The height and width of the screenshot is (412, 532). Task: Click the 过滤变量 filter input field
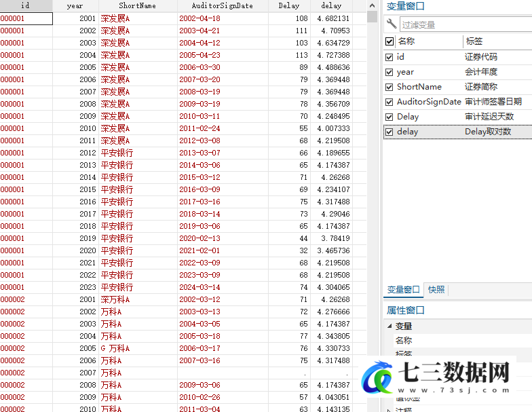[x=466, y=24]
